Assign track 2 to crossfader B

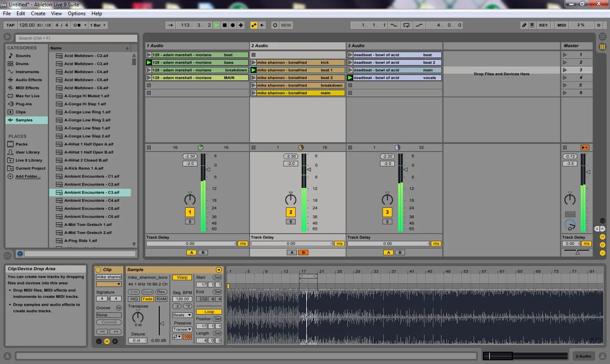point(303,253)
